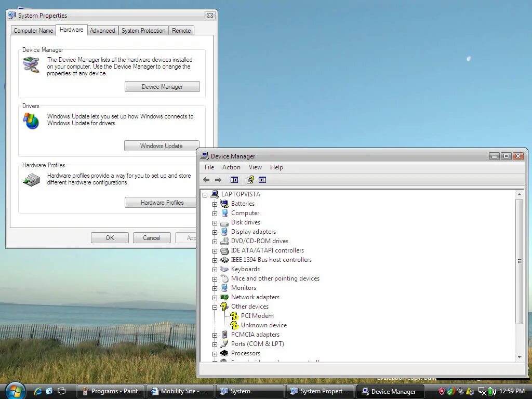Select the PCI Modem entry
This screenshot has width=532, height=399.
point(257,316)
